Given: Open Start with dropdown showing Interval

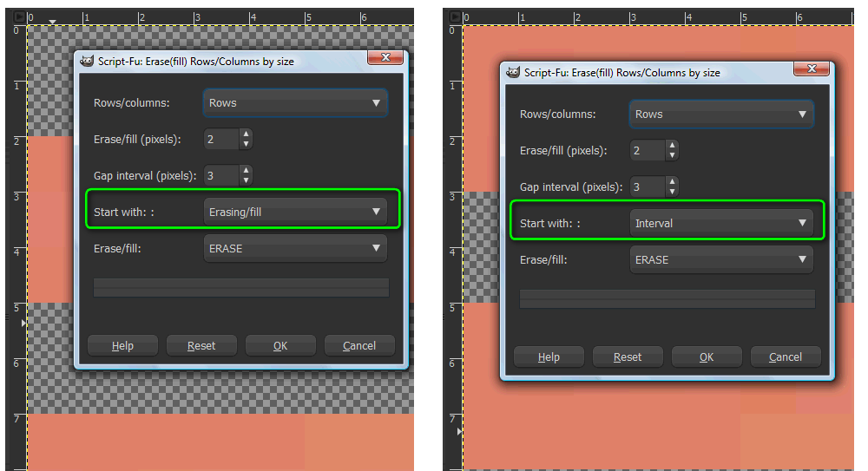Looking at the screenshot, I should (721, 223).
